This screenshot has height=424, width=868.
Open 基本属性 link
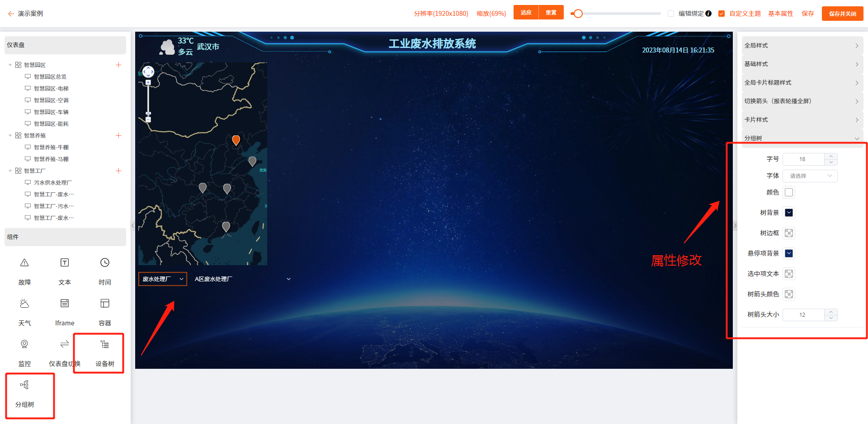781,14
